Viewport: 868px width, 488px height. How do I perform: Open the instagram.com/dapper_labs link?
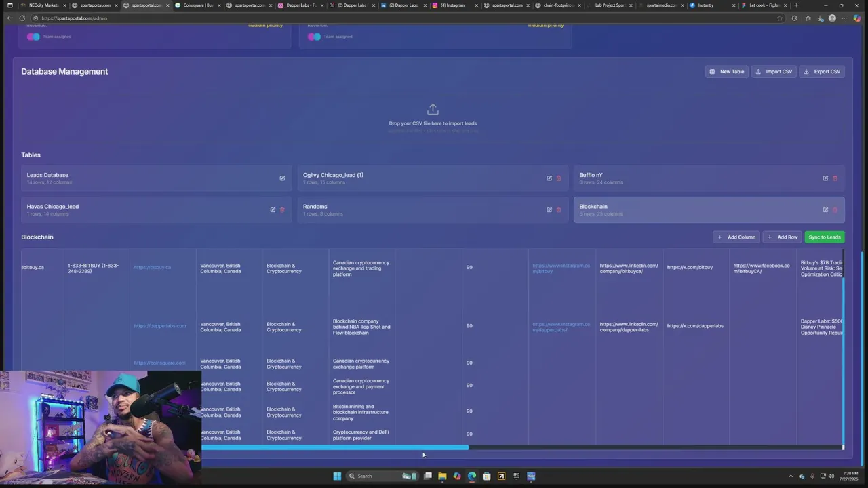pyautogui.click(x=561, y=327)
